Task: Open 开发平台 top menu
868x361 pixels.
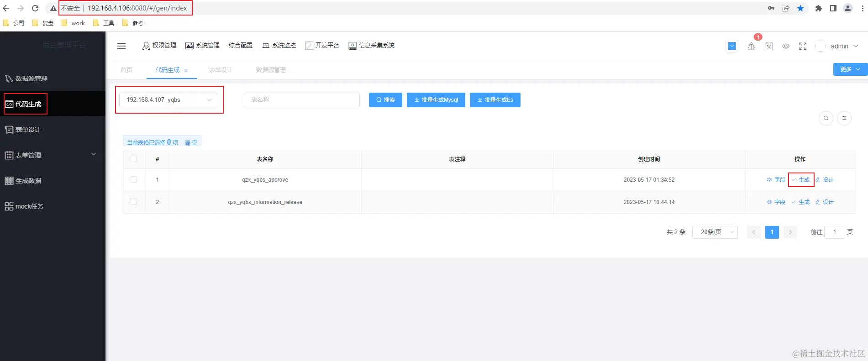Action: (322, 46)
